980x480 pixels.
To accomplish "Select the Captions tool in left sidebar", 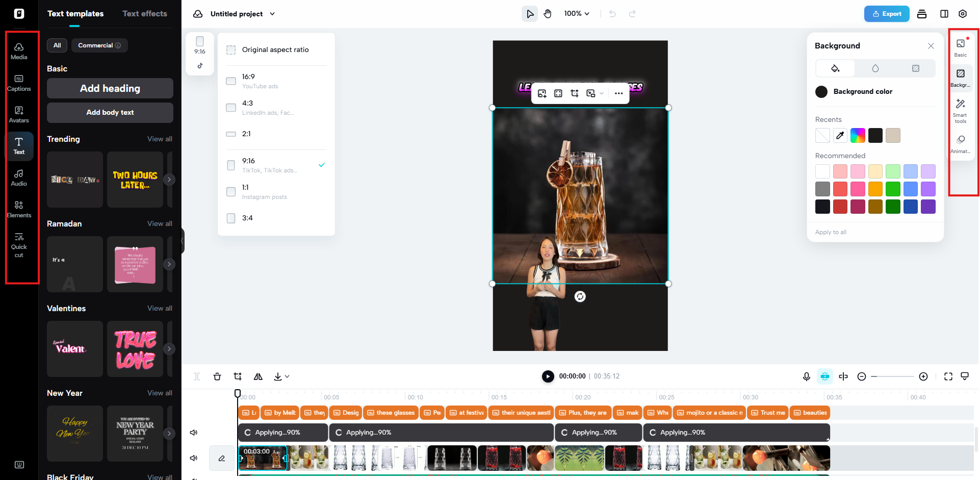I will [x=19, y=82].
